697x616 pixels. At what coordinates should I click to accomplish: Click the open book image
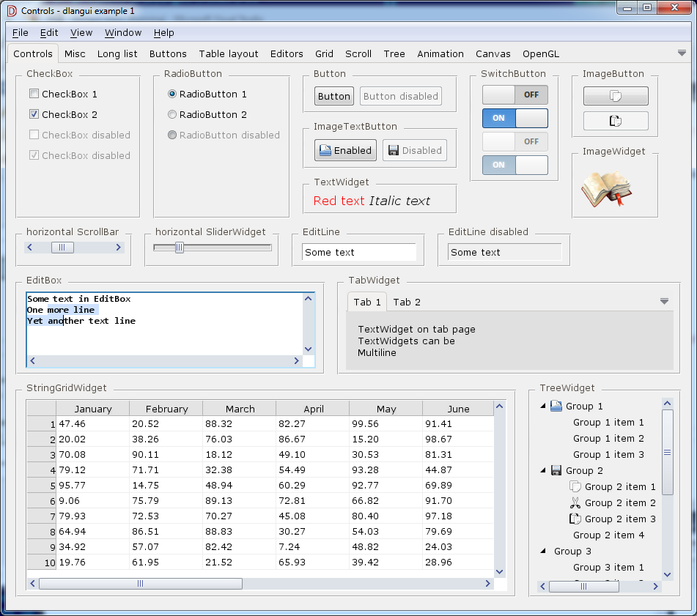click(606, 189)
